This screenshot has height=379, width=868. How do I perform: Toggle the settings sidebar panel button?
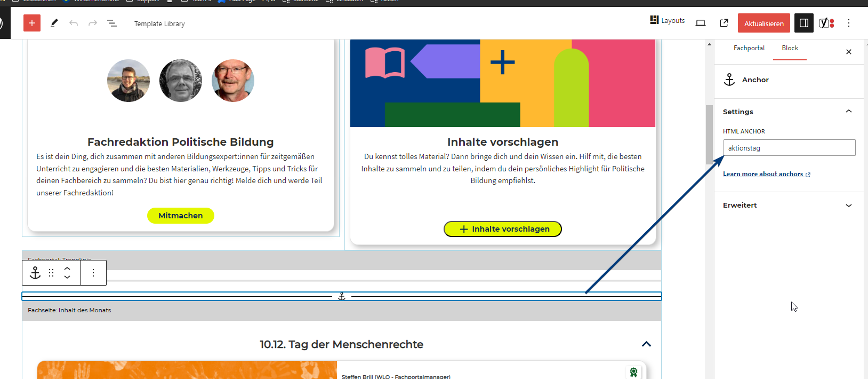pos(803,23)
